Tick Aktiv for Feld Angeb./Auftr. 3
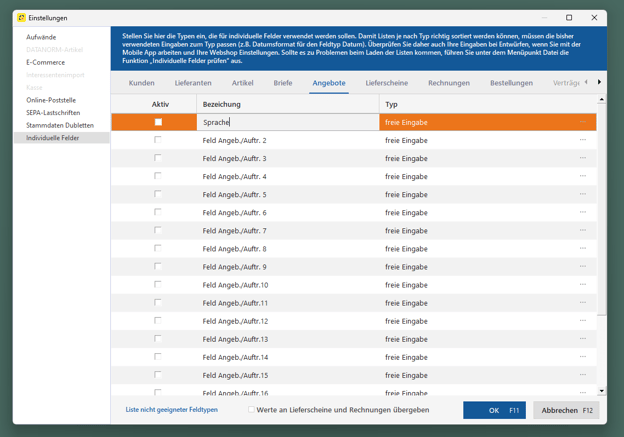The height and width of the screenshot is (437, 624). click(158, 158)
